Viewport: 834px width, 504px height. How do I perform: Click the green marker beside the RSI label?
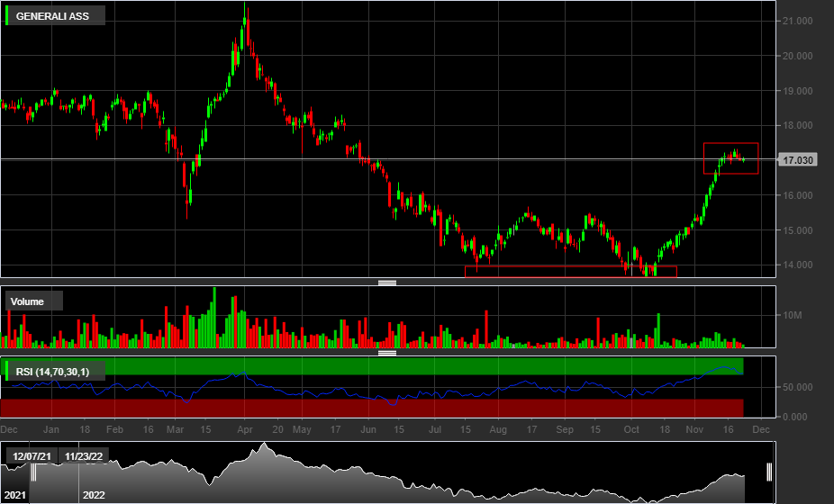(x=8, y=371)
